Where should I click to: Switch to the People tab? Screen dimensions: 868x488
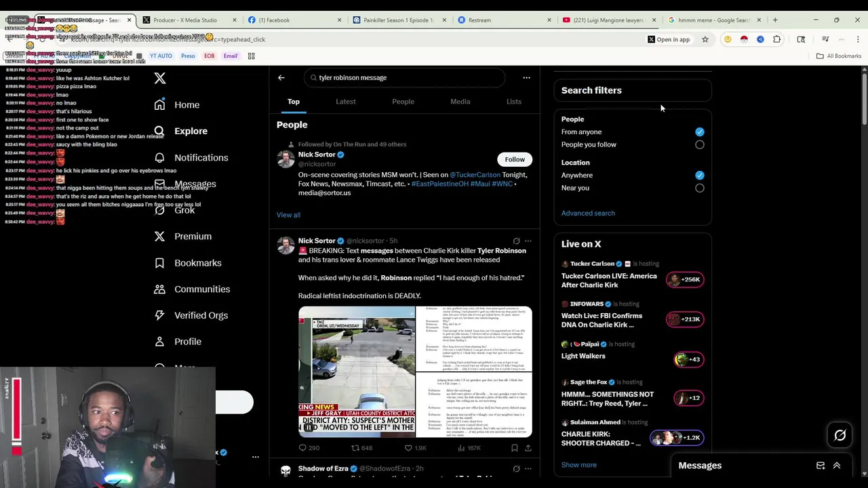(403, 102)
